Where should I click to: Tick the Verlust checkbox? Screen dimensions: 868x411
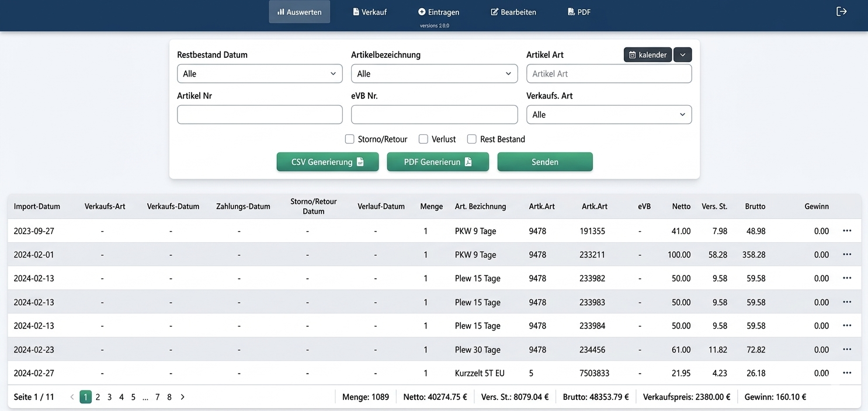pyautogui.click(x=423, y=139)
